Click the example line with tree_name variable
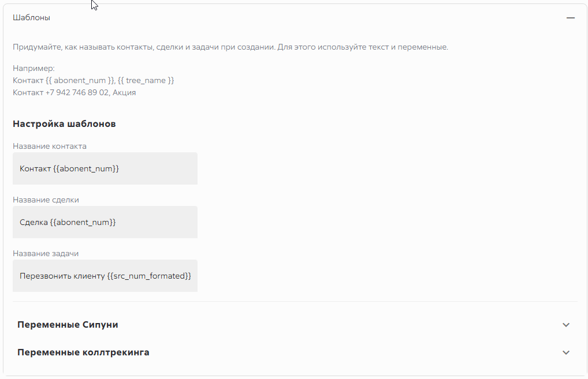This screenshot has width=588, height=379. click(x=94, y=81)
